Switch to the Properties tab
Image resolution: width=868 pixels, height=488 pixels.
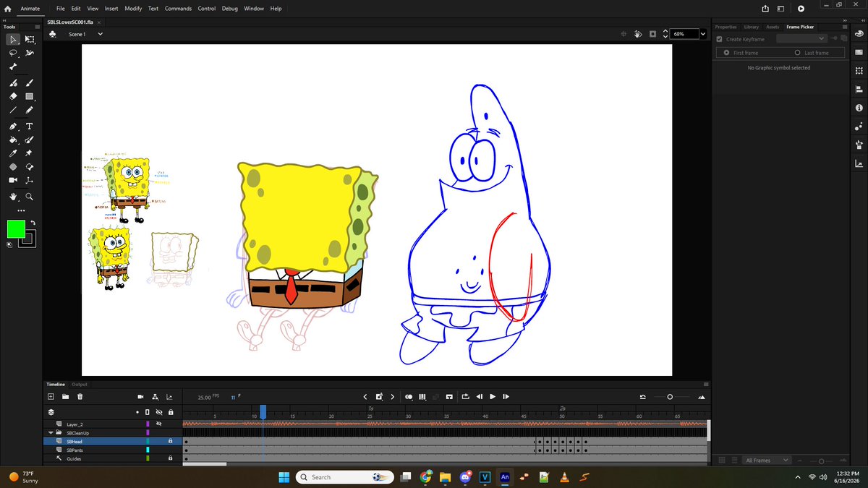(x=726, y=27)
